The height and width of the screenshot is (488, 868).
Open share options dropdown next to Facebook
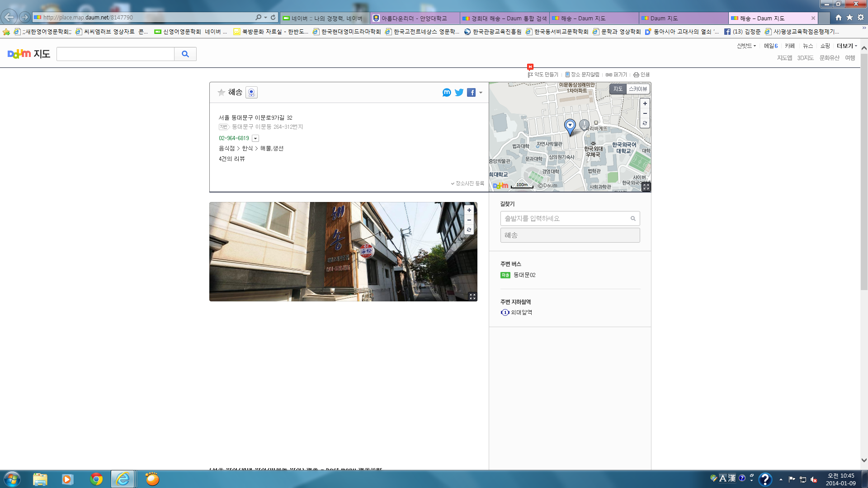tap(481, 93)
